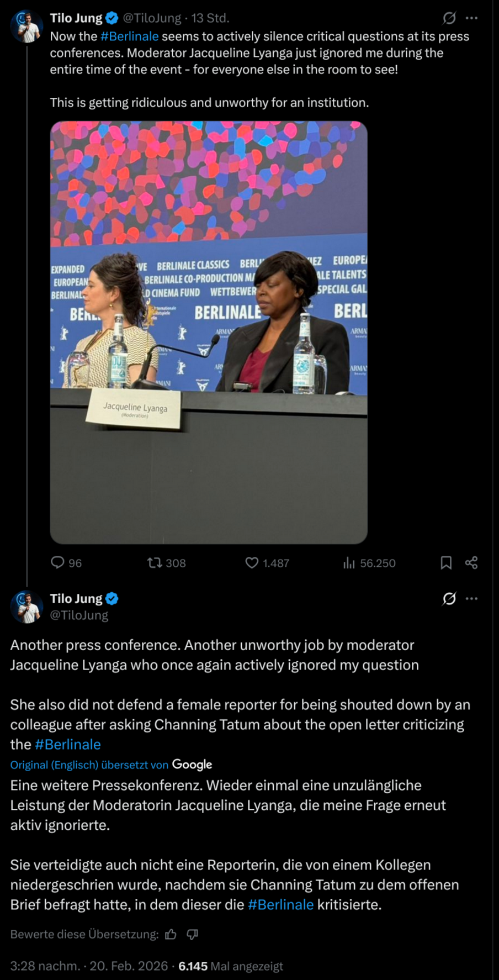499x980 pixels.
Task: Click the share icon under the photo
Action: click(471, 563)
